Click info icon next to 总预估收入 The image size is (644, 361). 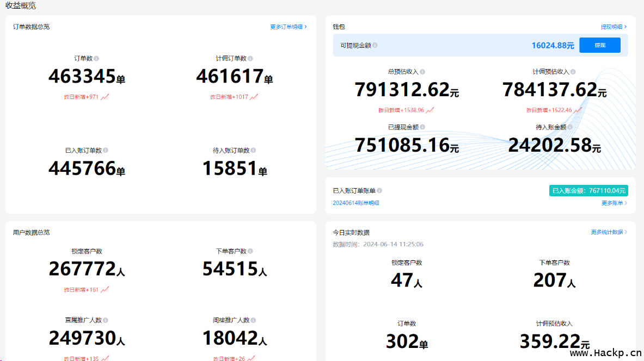[422, 72]
